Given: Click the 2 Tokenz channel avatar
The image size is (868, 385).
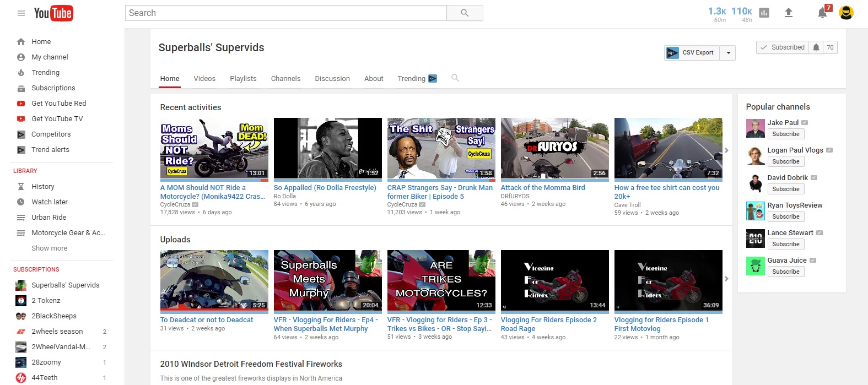Looking at the screenshot, I should (21, 301).
